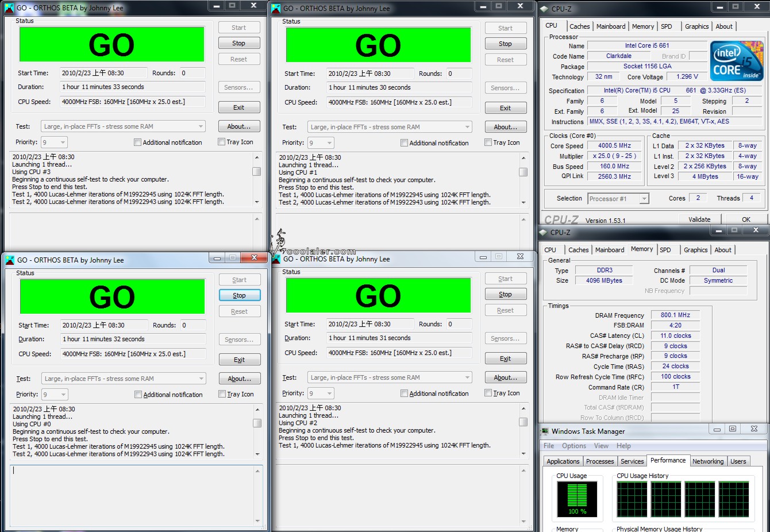Click the log scrollbar thumb in CPU #3 ORTHOS window

coord(257,171)
